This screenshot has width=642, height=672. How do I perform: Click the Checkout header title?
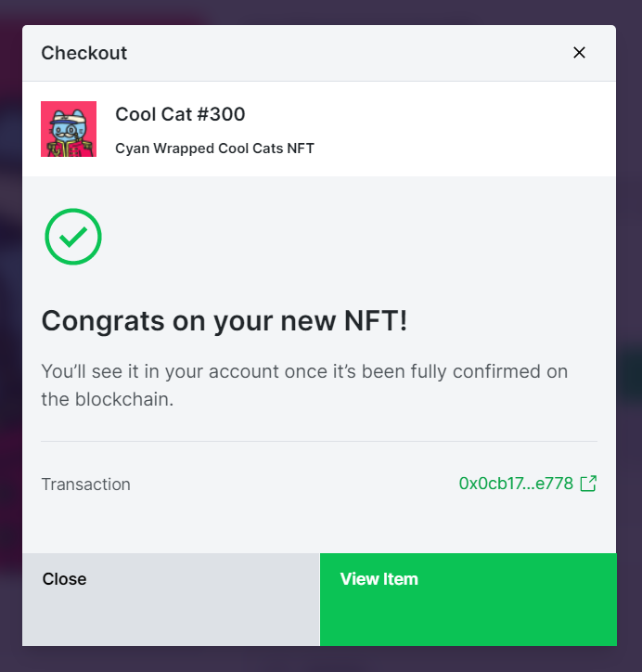click(84, 53)
